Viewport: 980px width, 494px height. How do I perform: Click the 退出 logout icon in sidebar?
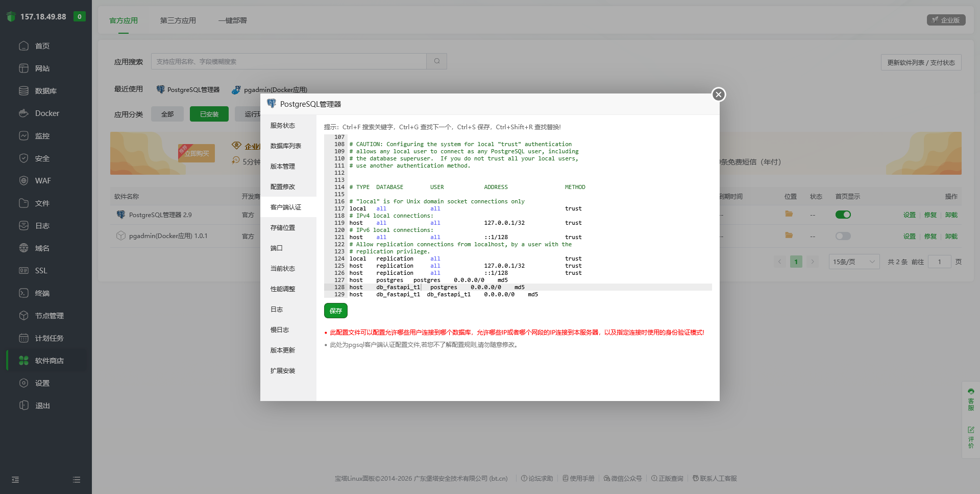tap(23, 406)
